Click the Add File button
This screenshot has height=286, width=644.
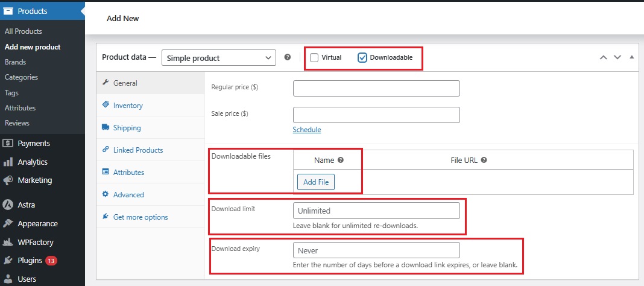click(x=316, y=182)
